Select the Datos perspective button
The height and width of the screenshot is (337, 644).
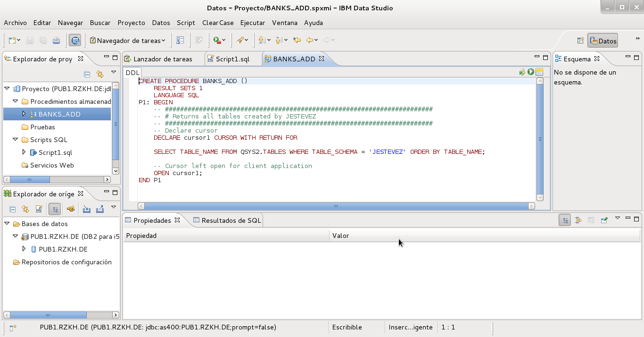(603, 41)
